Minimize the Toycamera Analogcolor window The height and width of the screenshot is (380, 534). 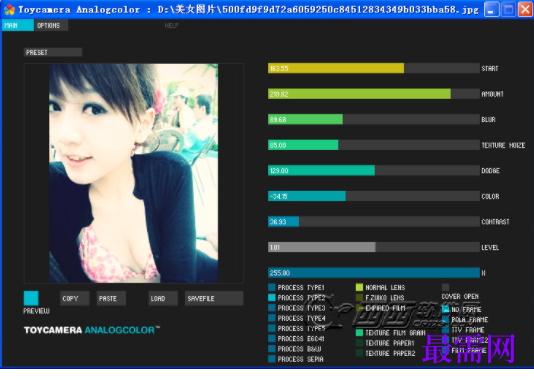pos(491,10)
